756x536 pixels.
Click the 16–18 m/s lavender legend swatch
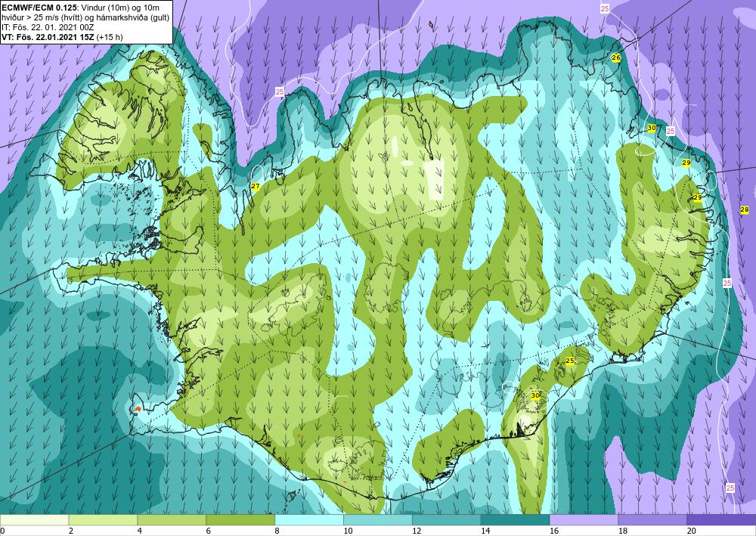pos(584,520)
